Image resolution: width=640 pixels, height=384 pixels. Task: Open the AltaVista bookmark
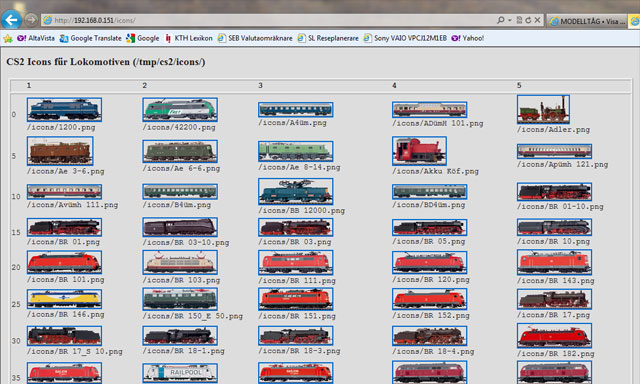(x=36, y=38)
